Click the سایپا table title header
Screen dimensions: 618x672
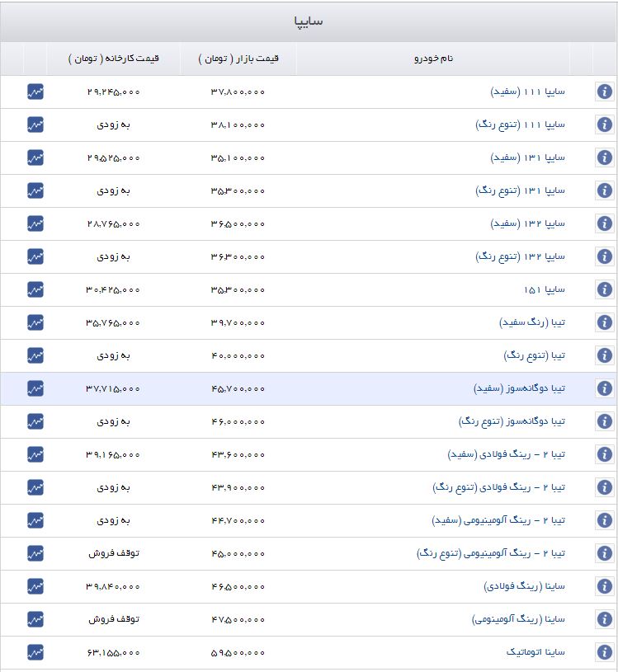point(309,22)
